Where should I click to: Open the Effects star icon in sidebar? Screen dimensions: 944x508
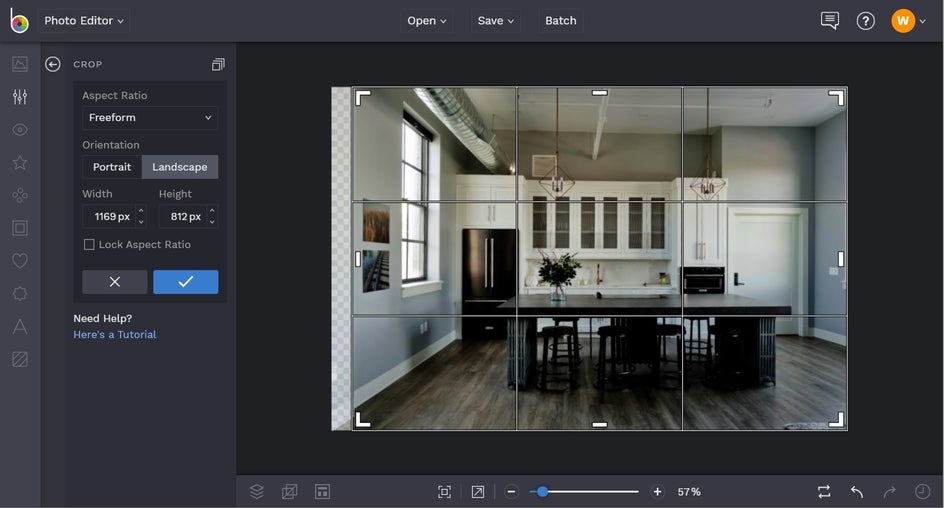20,162
